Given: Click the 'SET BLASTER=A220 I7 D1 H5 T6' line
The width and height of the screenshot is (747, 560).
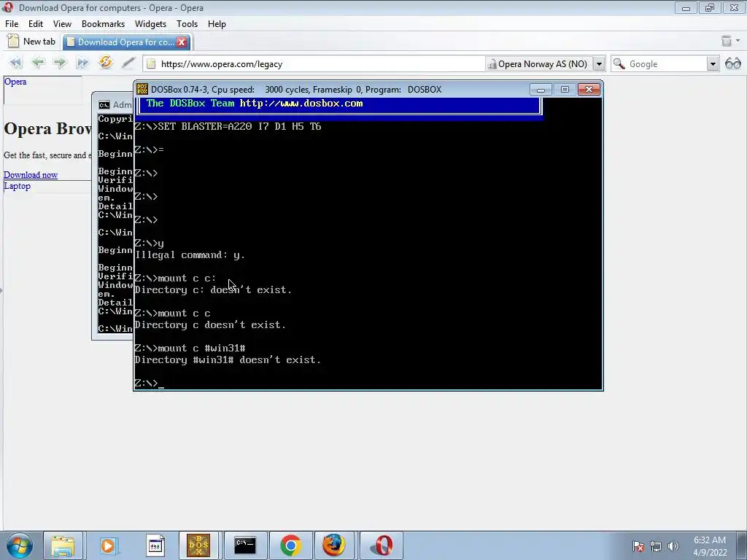Looking at the screenshot, I should [228, 126].
